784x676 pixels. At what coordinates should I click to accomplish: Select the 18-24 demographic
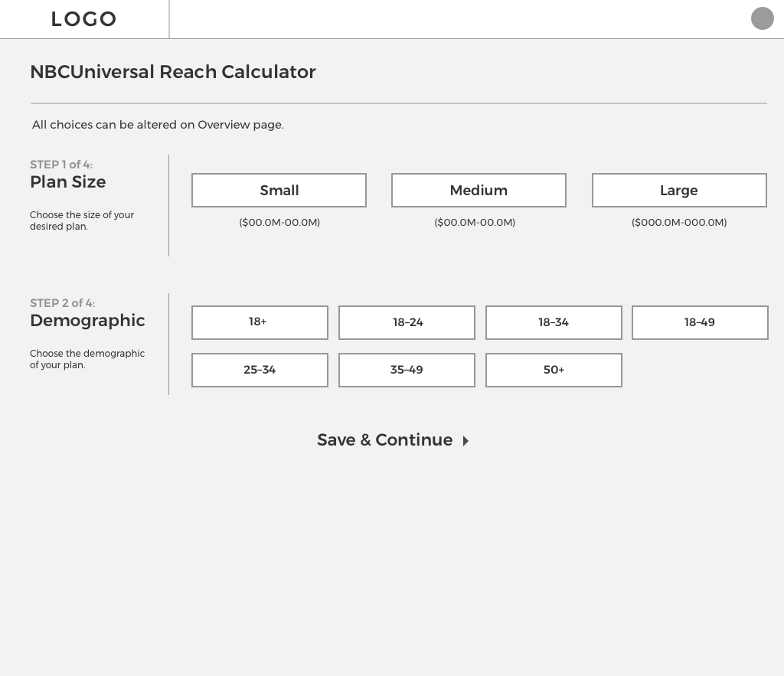click(407, 322)
